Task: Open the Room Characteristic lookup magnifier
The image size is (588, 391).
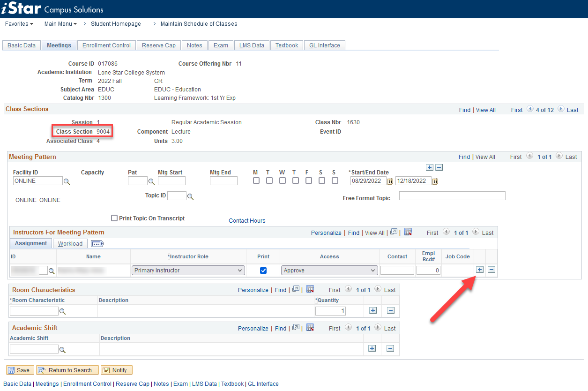Action: (62, 311)
